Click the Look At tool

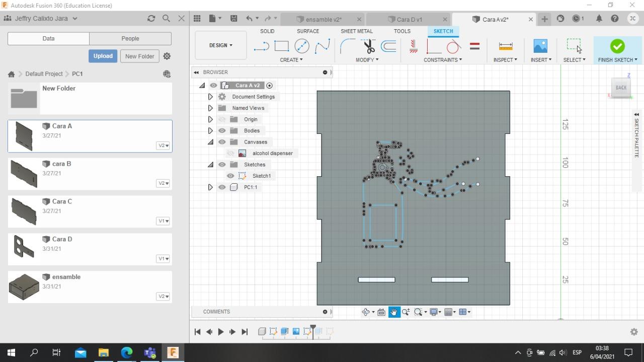pos(381,312)
